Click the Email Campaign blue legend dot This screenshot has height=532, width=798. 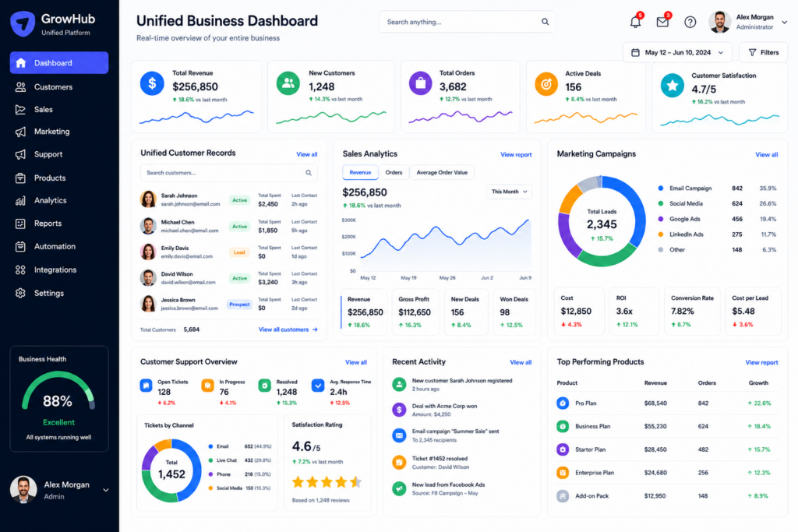[x=661, y=188]
